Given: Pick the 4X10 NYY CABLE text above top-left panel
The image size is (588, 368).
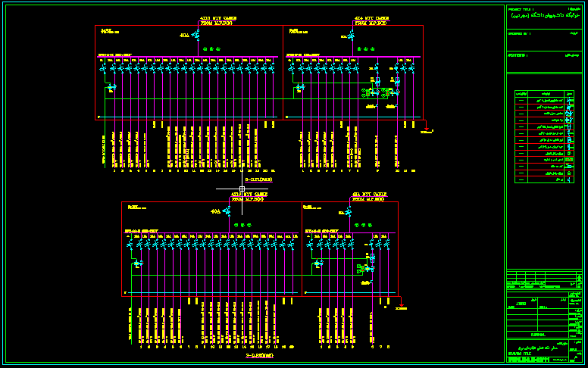Looking at the screenshot, I should click(218, 18).
